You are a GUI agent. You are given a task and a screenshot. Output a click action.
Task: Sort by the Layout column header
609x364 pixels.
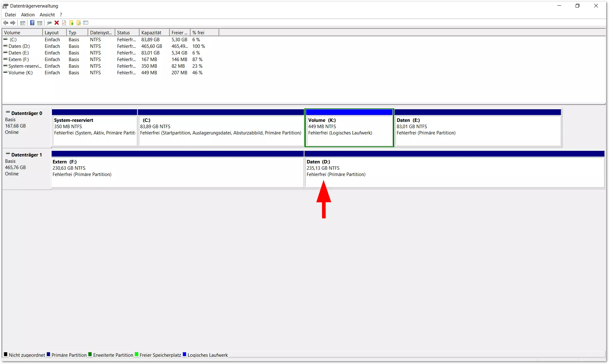point(54,32)
